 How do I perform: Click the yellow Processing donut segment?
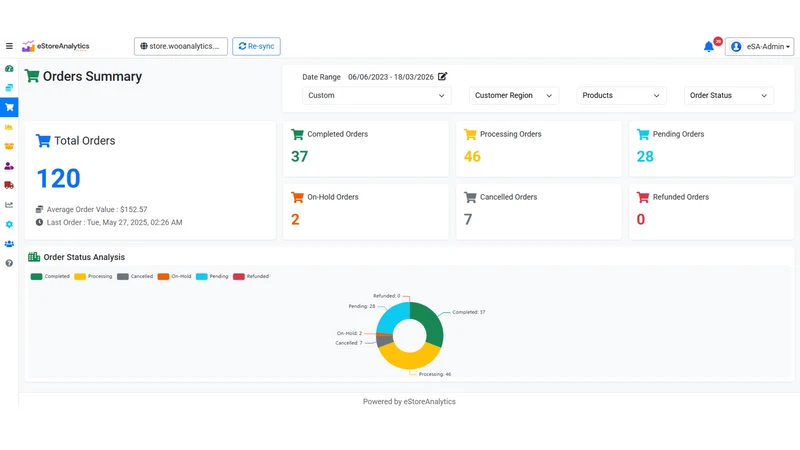[408, 359]
